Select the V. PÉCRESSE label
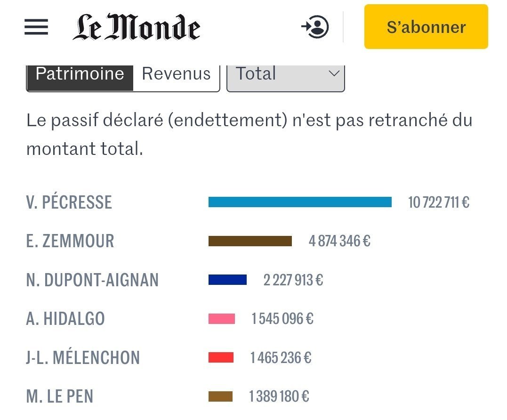507x420 pixels. pyautogui.click(x=69, y=202)
